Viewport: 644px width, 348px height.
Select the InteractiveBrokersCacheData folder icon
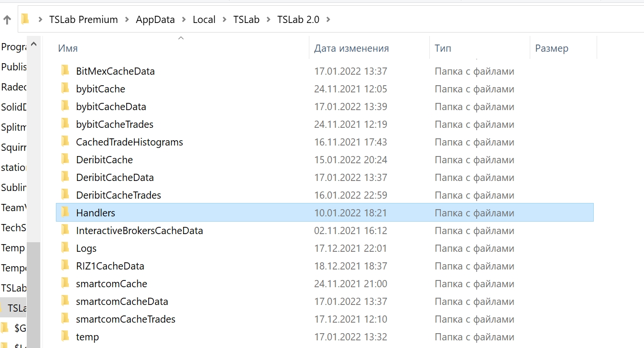(x=65, y=230)
